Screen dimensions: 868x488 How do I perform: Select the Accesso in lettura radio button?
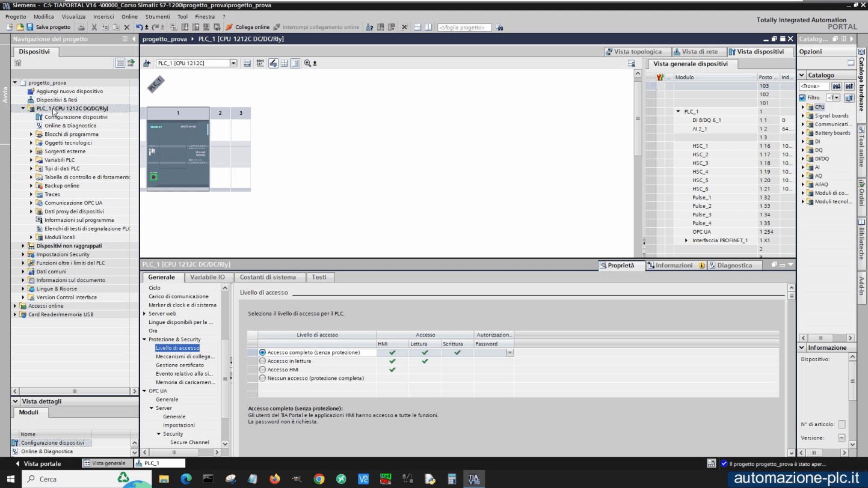point(262,361)
